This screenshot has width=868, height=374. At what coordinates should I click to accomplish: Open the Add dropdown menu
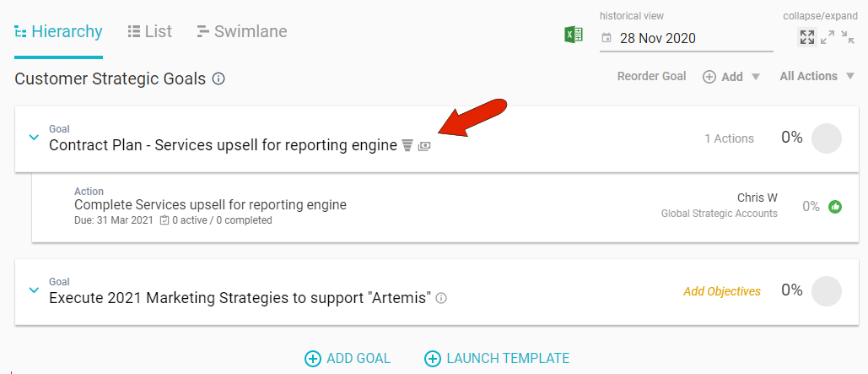(x=731, y=77)
